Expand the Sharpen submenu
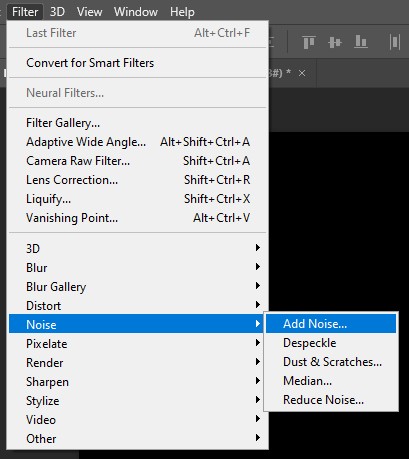 [137, 381]
